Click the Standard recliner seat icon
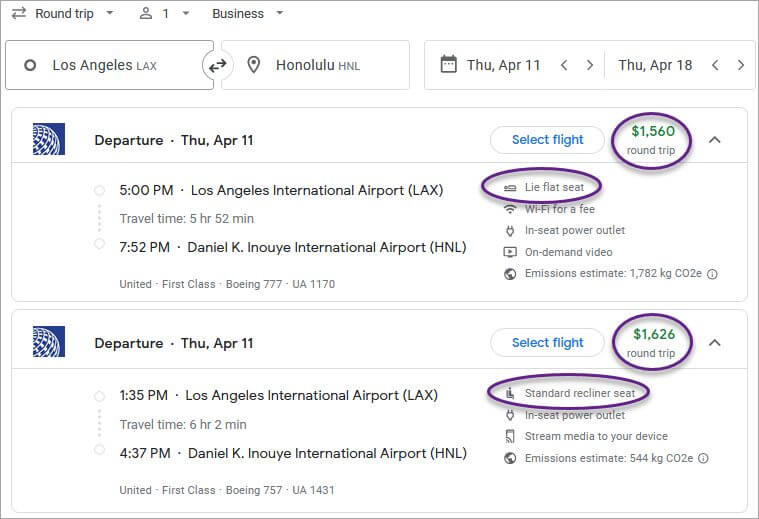The width and height of the screenshot is (759, 519). coord(510,393)
